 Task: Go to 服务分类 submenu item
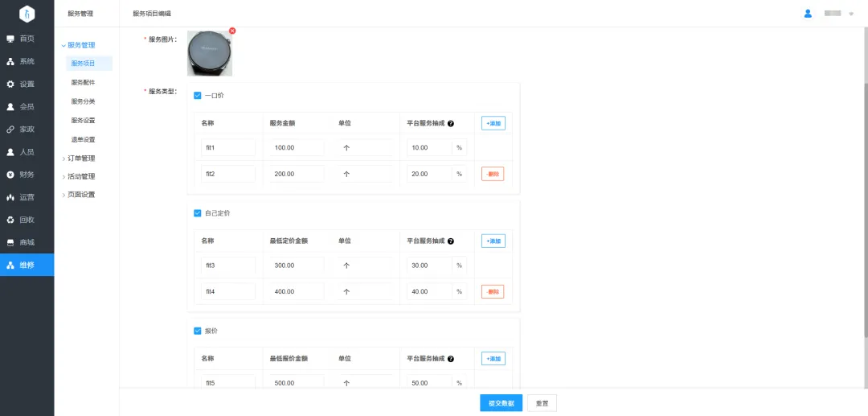coord(83,101)
